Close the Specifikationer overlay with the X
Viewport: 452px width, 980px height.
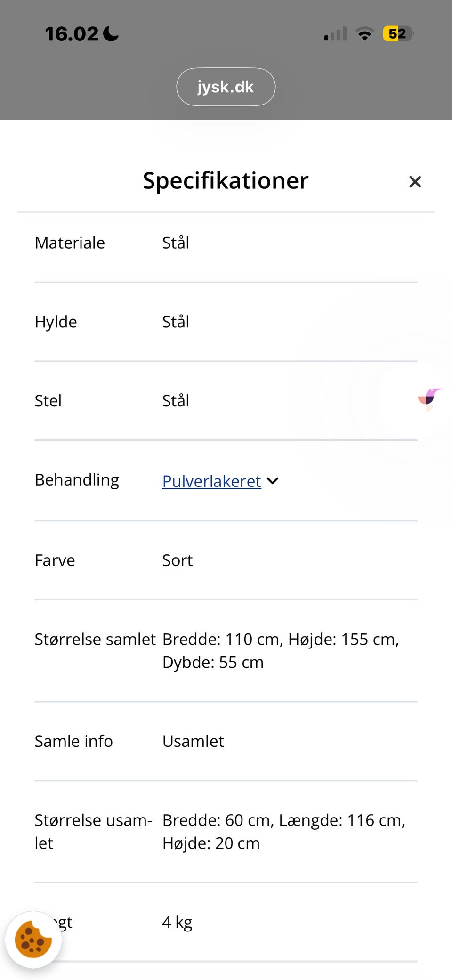click(x=415, y=181)
